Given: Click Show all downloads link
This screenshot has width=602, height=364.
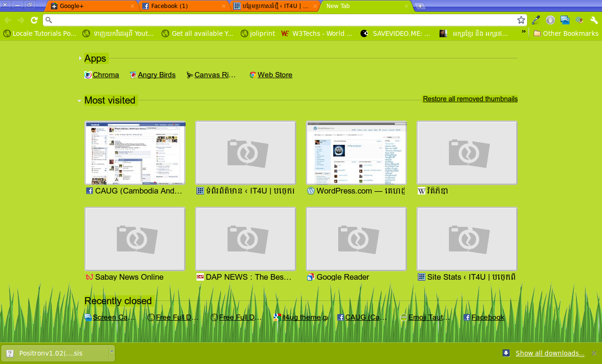Looking at the screenshot, I should 550,353.
